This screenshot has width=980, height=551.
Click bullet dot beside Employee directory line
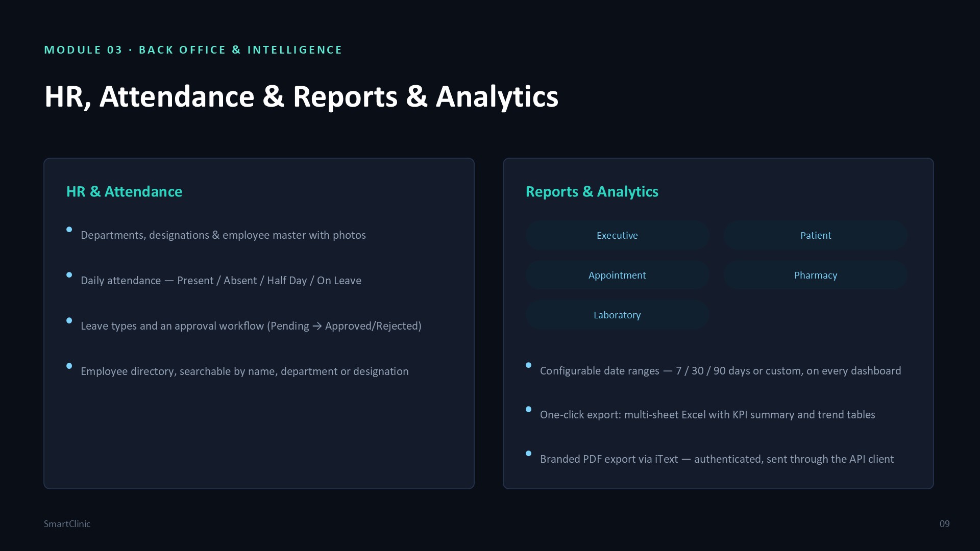[69, 366]
